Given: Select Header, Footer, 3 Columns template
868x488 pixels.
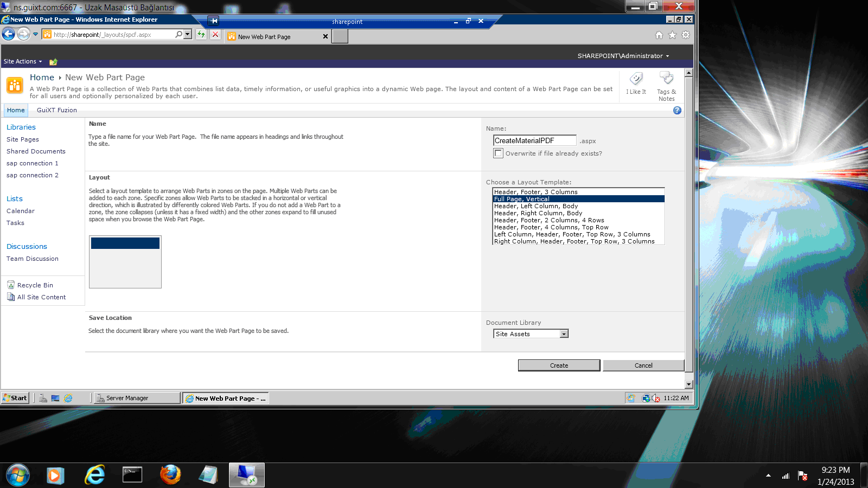Looking at the screenshot, I should (578, 192).
